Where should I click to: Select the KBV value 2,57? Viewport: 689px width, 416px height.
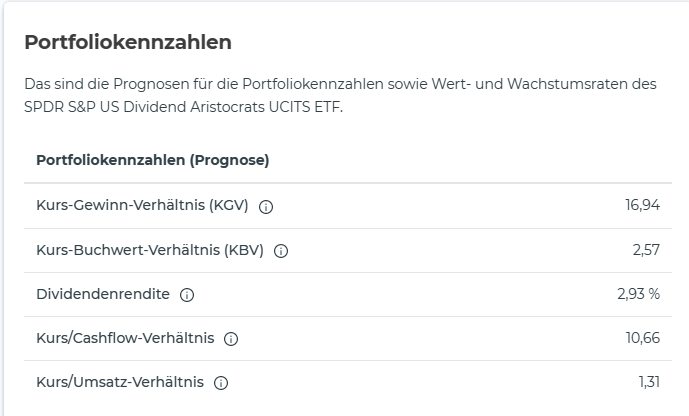[646, 250]
